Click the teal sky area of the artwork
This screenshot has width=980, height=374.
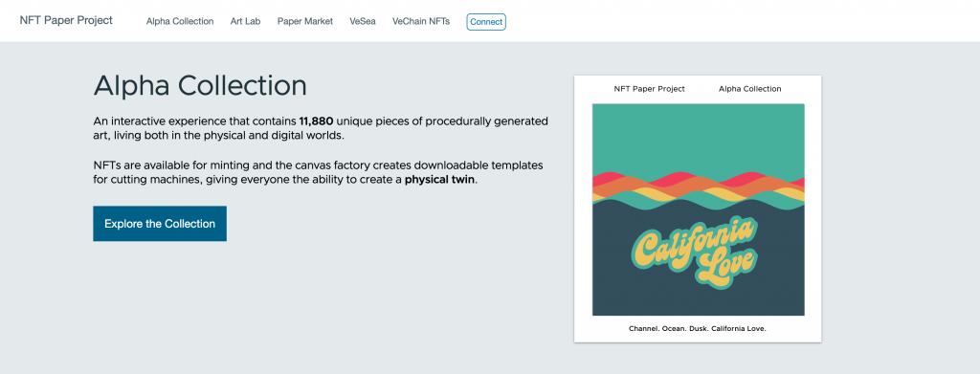[x=698, y=138]
